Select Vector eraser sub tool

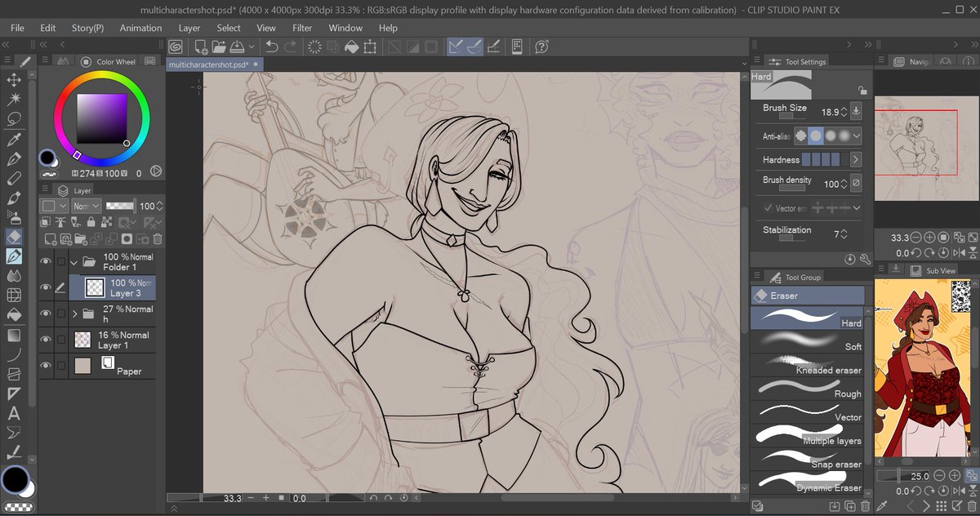807,412
